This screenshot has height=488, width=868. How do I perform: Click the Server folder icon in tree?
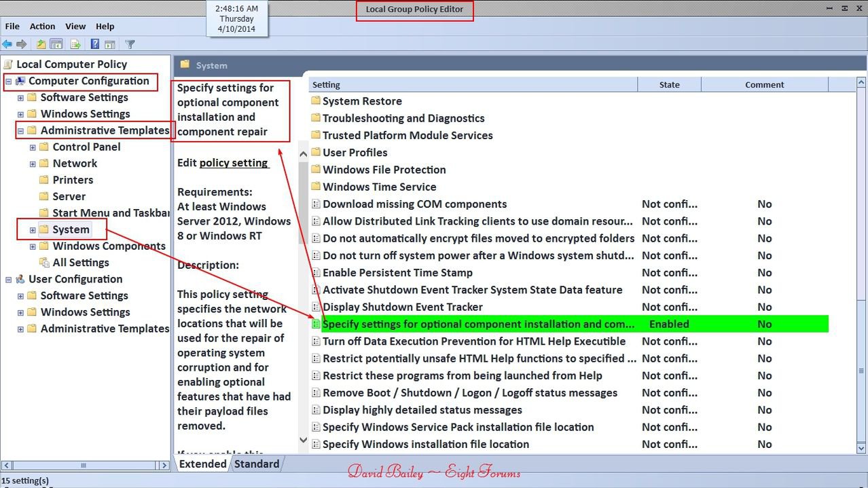(44, 196)
